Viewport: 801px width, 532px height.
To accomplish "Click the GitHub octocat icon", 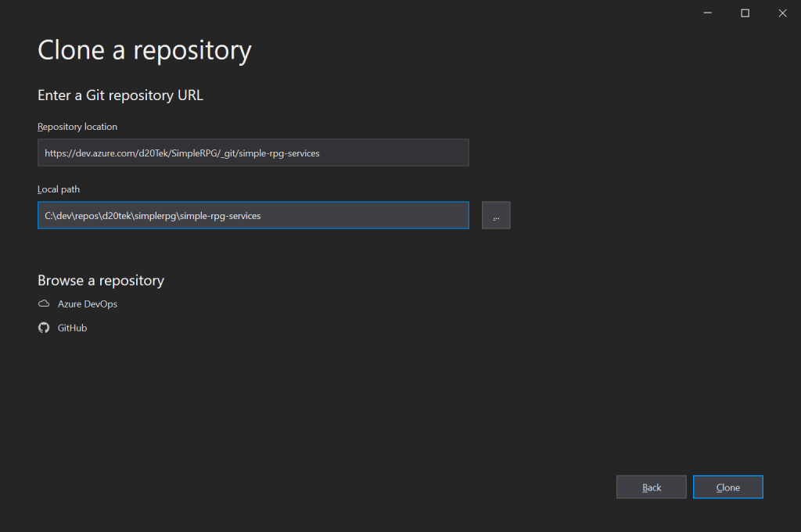I will point(44,328).
